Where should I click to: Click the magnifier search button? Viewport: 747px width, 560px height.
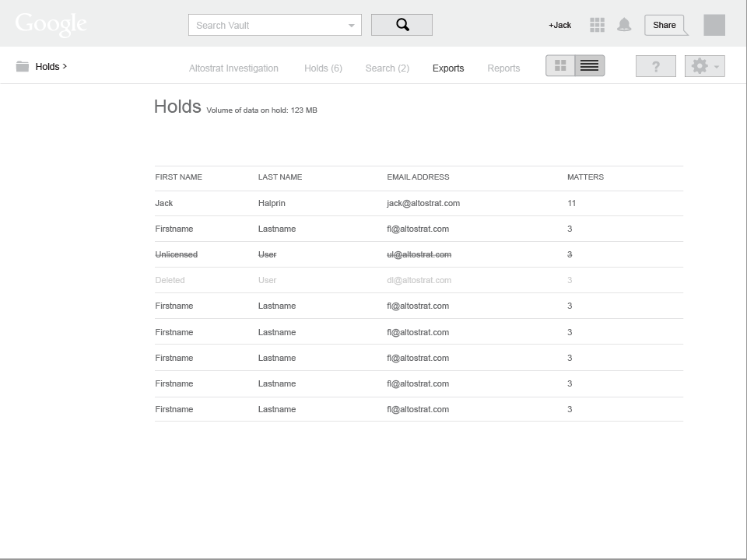coord(402,25)
